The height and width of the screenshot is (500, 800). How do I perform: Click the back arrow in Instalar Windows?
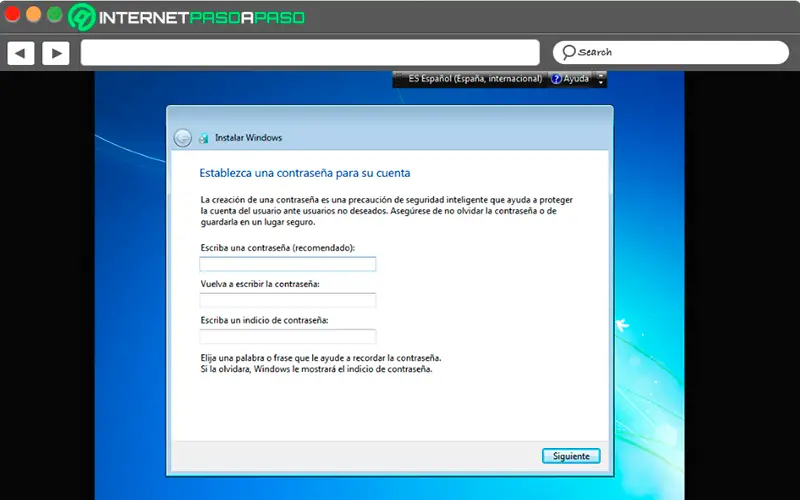pos(182,138)
